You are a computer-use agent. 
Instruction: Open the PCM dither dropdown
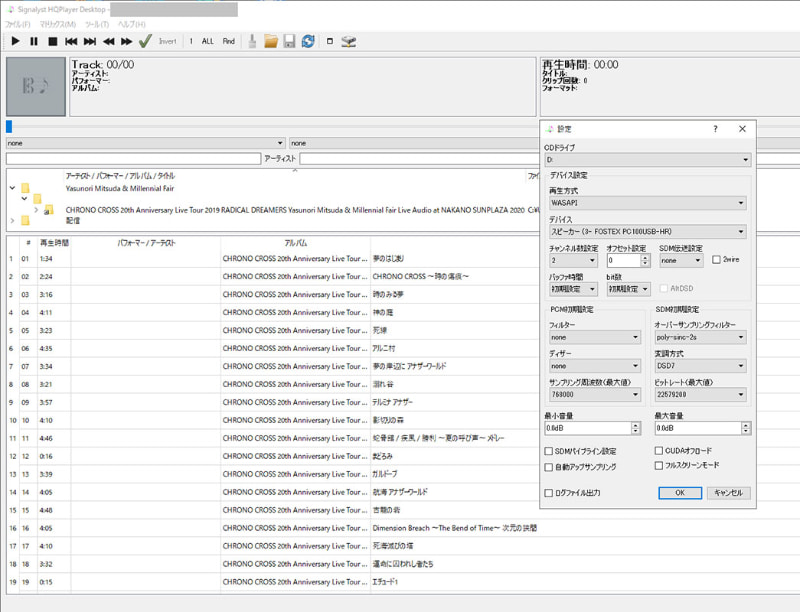(x=595, y=366)
